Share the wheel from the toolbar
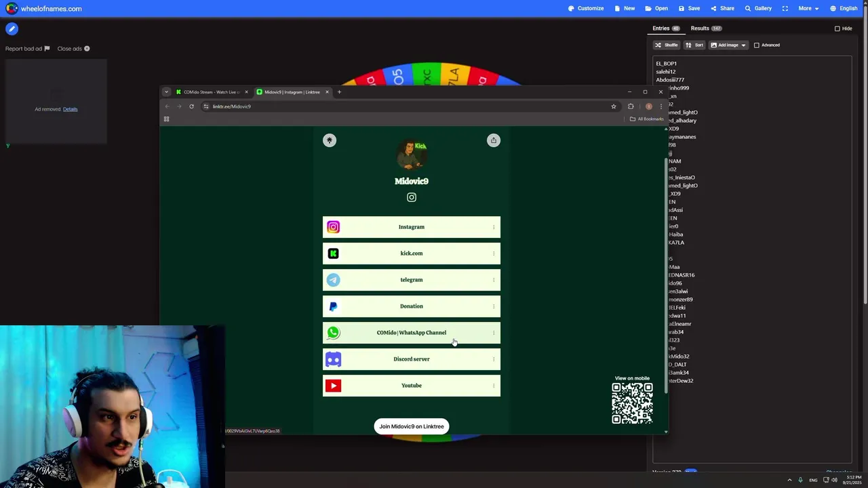The height and width of the screenshot is (488, 868). click(722, 8)
